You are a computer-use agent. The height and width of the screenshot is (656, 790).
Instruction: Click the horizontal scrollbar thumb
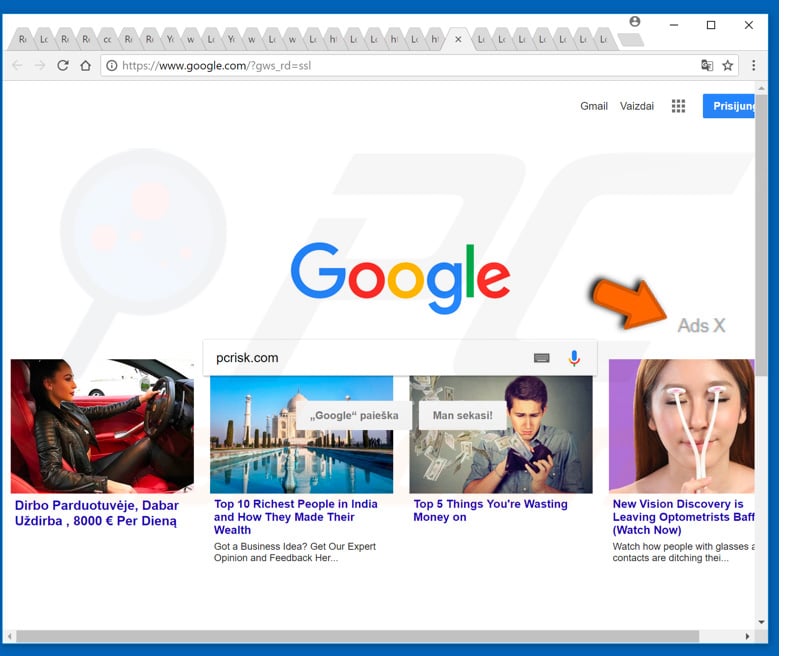click(x=358, y=636)
